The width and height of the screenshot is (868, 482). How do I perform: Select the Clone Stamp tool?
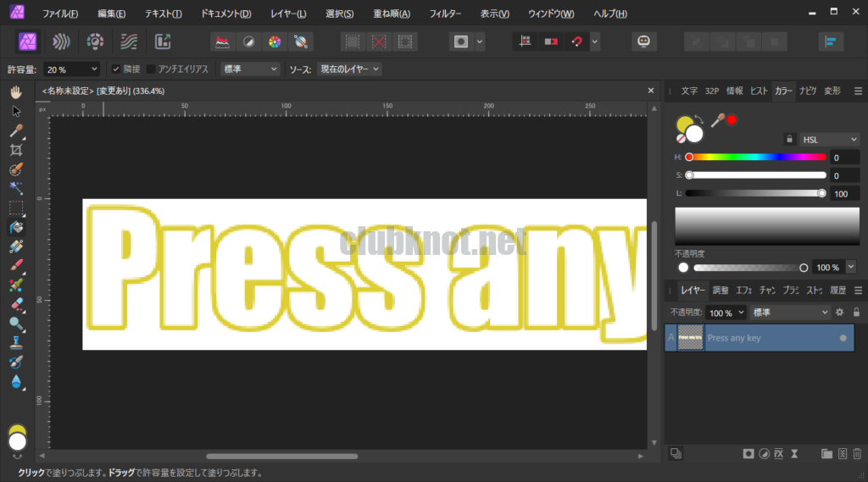16,343
